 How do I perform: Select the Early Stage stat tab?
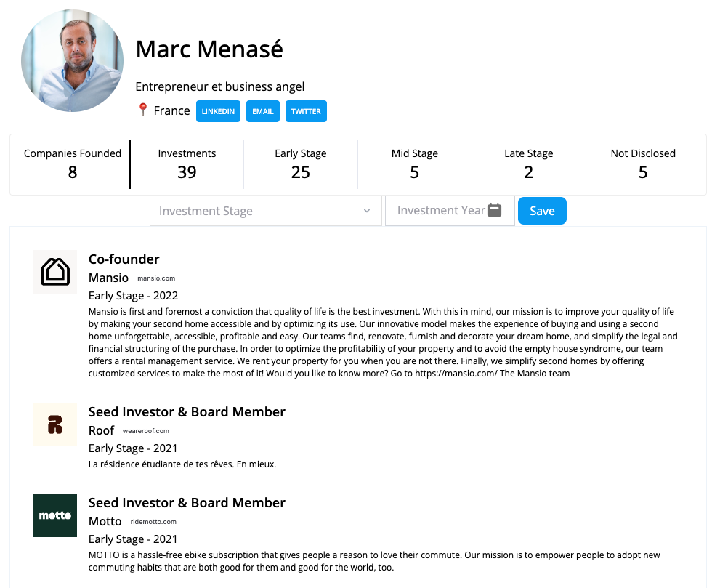coord(301,164)
